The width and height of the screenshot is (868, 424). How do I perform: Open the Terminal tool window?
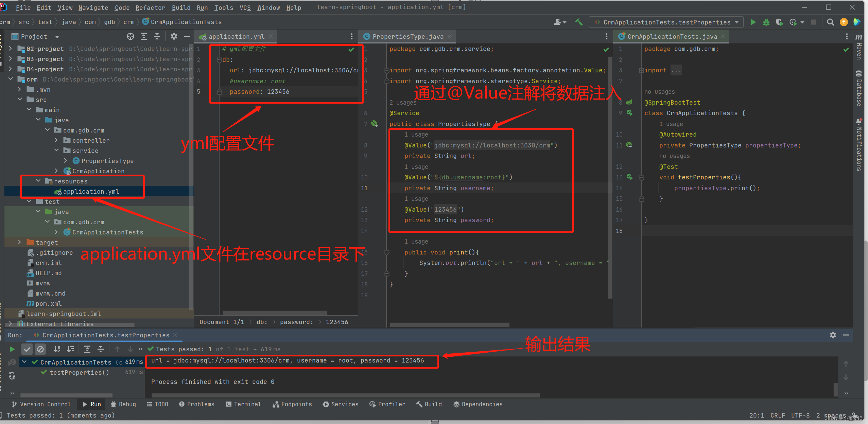tap(243, 404)
